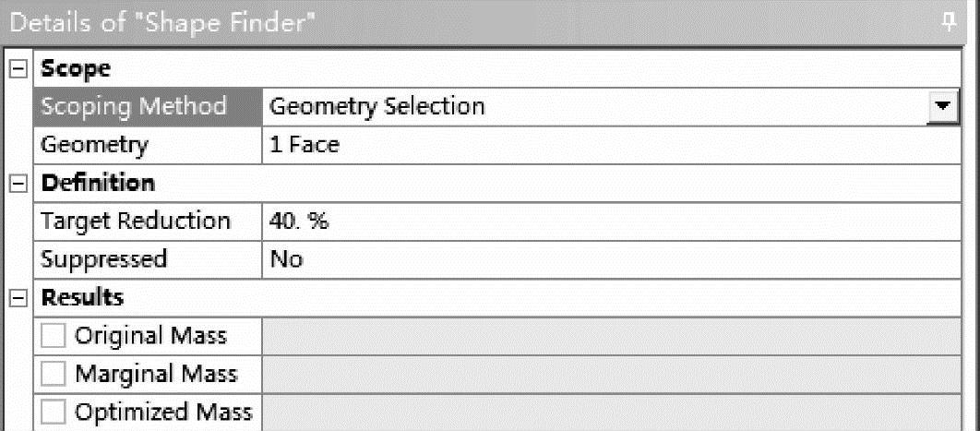Click the Target Reduction label

136,221
